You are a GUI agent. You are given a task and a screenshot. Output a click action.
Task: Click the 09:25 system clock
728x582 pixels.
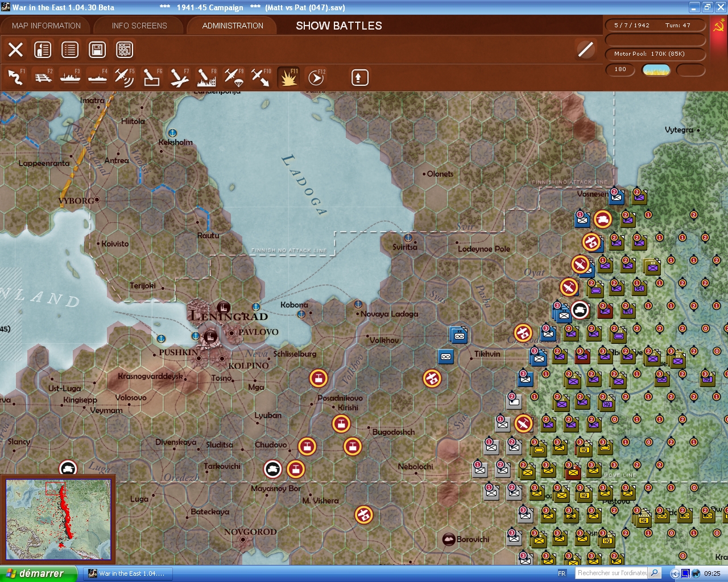712,573
